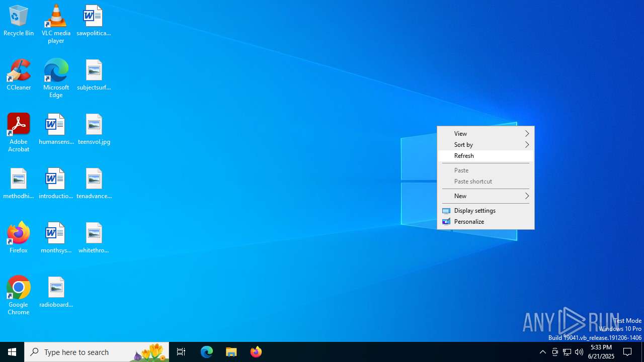Open the Windows Start menu
Image resolution: width=644 pixels, height=362 pixels.
(12, 352)
